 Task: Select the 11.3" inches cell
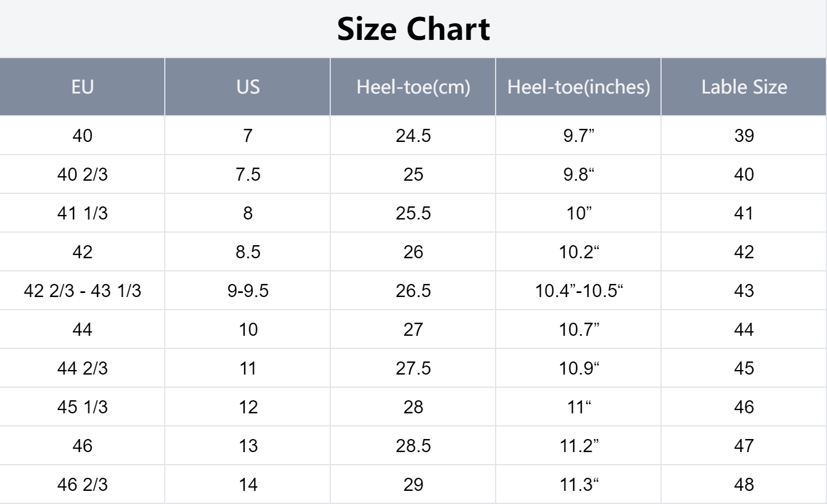578,484
